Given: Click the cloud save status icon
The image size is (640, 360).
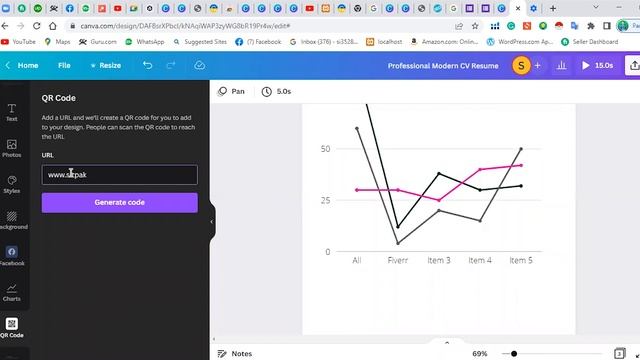Looking at the screenshot, I should [x=200, y=65].
